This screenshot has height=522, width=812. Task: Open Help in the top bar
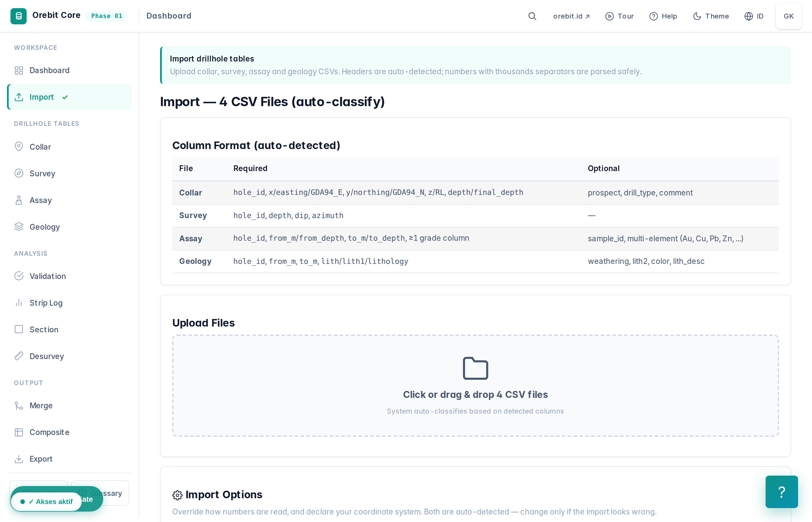coord(663,16)
